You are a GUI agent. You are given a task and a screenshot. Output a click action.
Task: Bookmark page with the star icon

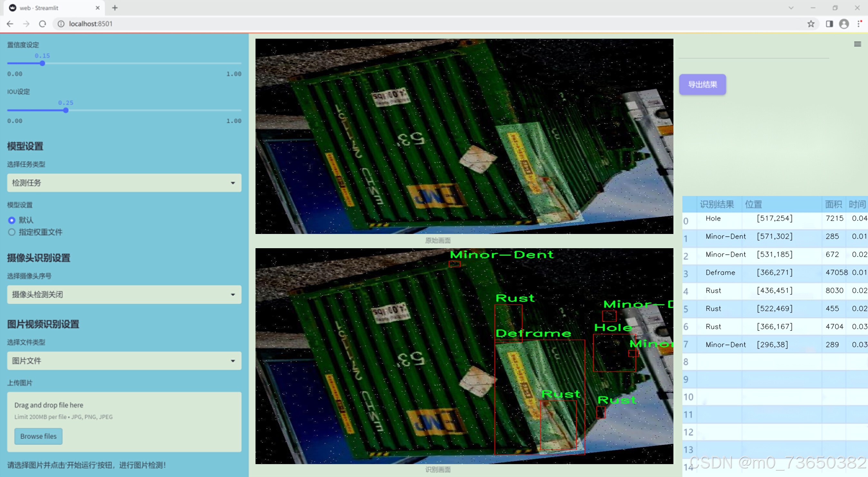tap(811, 24)
